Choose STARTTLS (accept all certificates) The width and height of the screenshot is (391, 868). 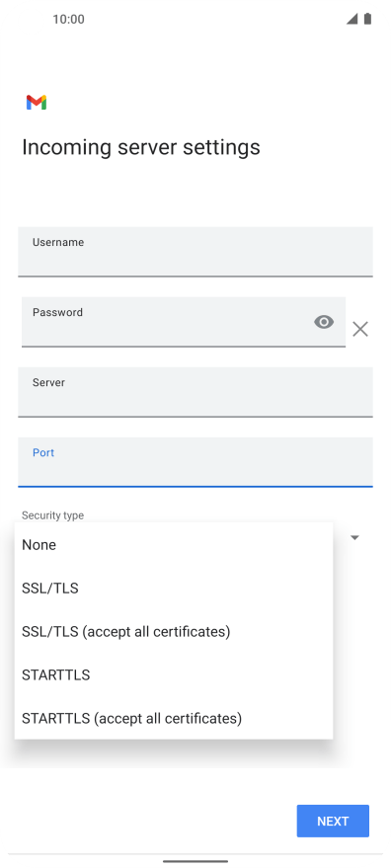point(174,718)
